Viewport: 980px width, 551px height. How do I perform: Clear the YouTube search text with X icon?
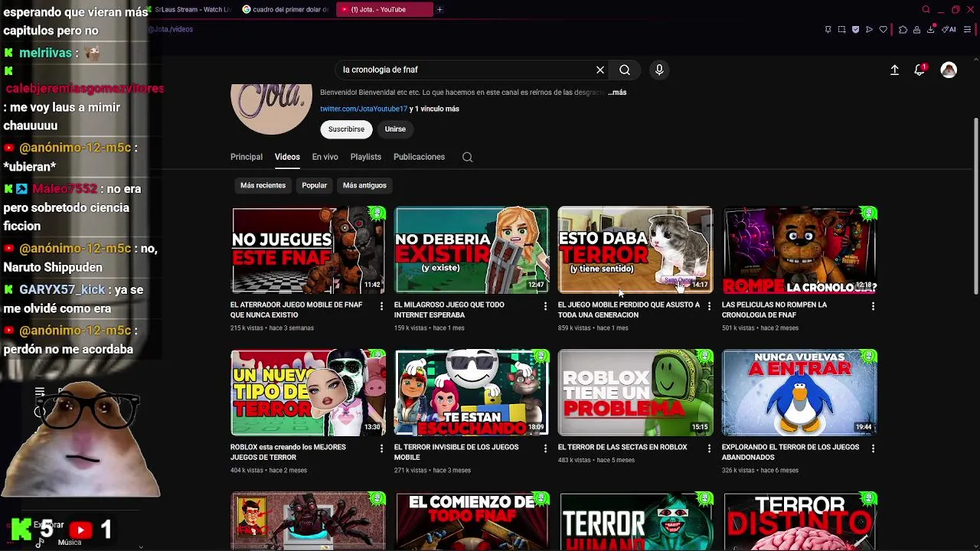click(x=600, y=70)
